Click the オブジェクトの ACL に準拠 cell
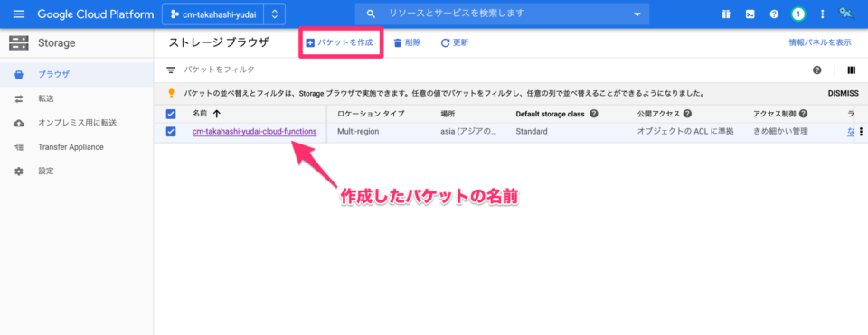The image size is (868, 335). tap(686, 132)
